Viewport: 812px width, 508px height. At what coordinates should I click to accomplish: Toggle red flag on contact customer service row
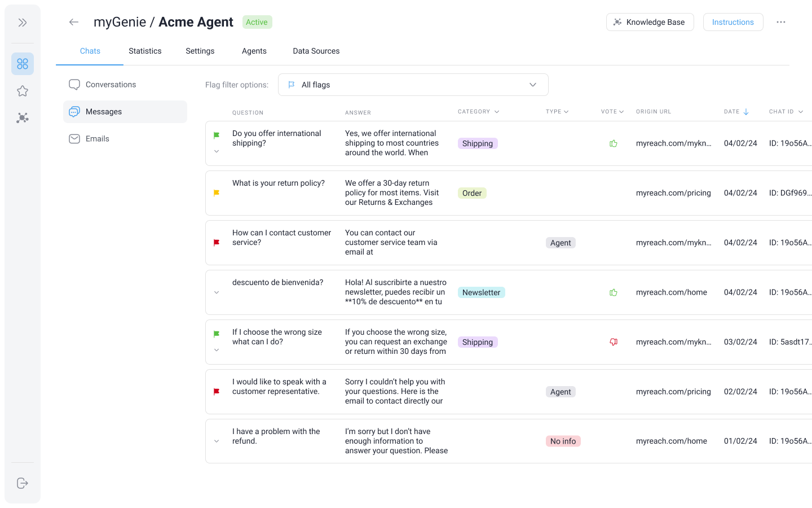tap(217, 243)
